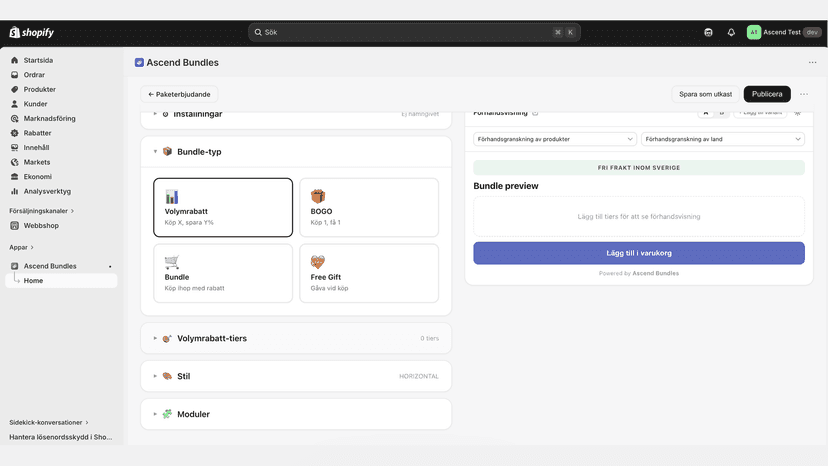Click the Ascend Bundles powered-by link

(655, 274)
